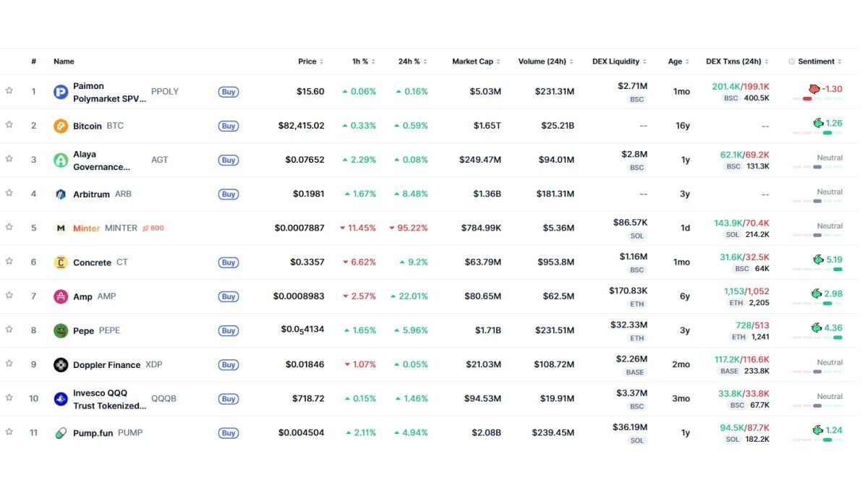The height and width of the screenshot is (488, 868).
Task: Toggle the star beside Pump.fun
Action: pyautogui.click(x=9, y=432)
